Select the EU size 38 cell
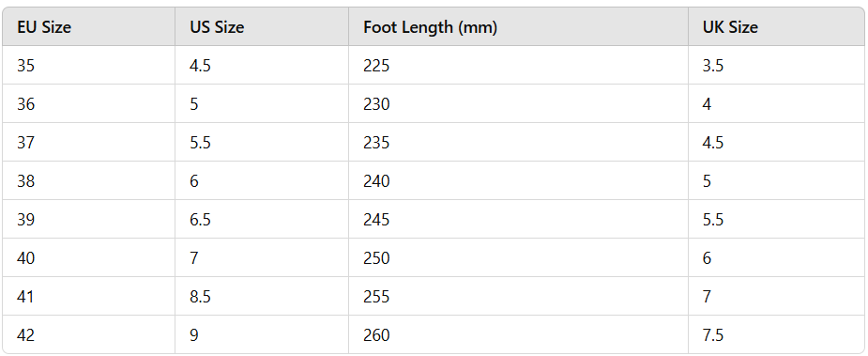This screenshot has height=356, width=868. tap(88, 180)
